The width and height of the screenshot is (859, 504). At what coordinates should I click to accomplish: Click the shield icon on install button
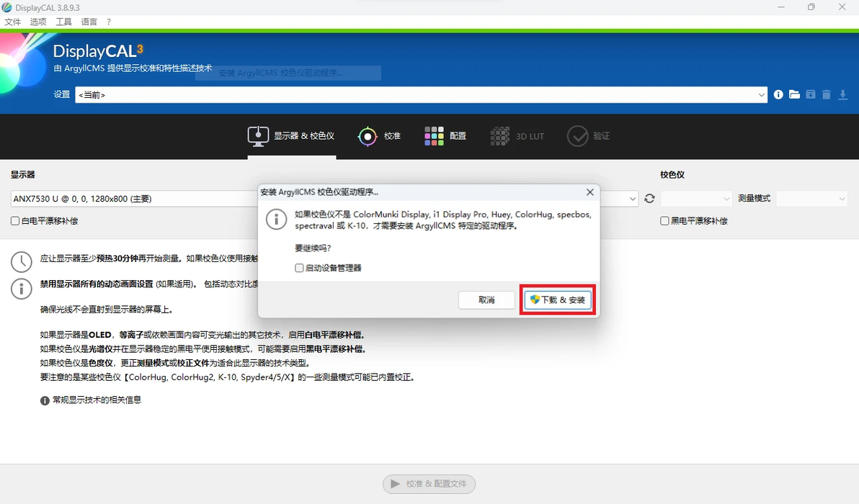(535, 300)
